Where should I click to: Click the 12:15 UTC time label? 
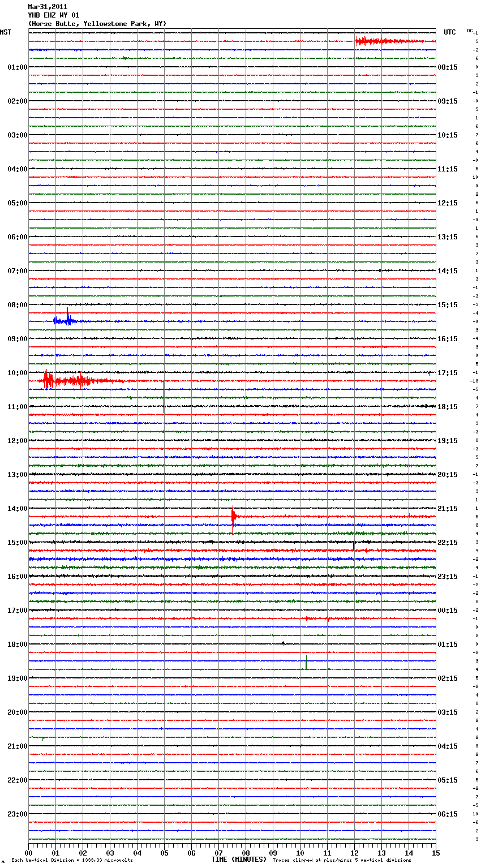coord(448,203)
